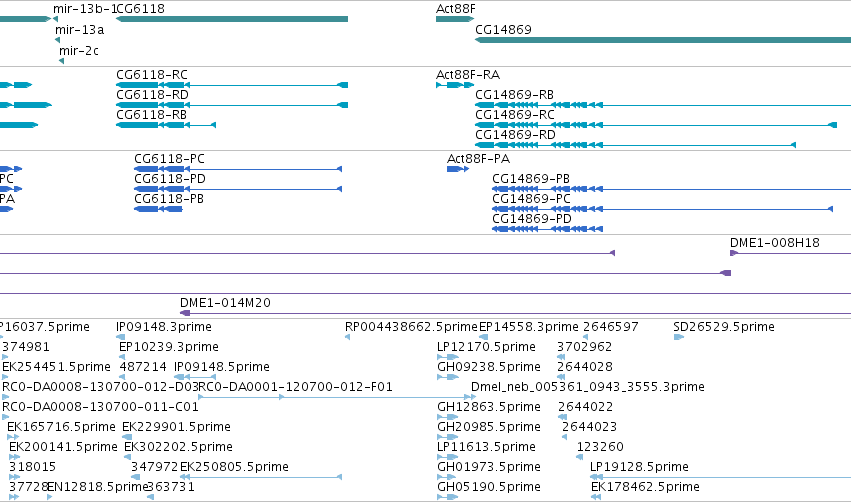Select feature 347972
This screenshot has width=851, height=502.
136,477
